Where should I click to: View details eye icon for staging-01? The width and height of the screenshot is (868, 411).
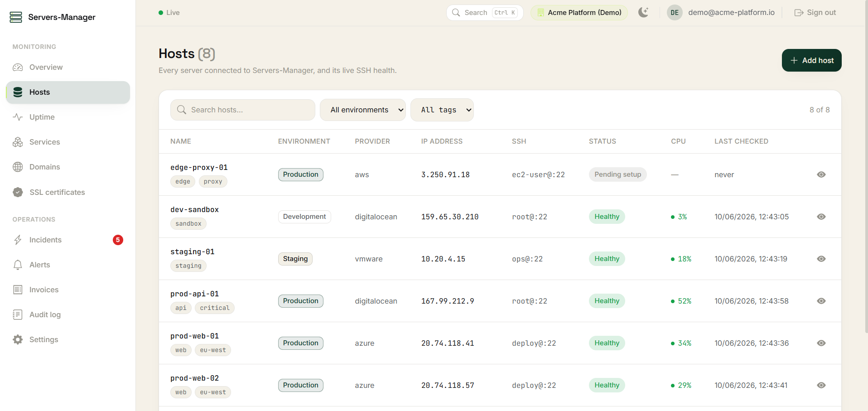(x=821, y=259)
